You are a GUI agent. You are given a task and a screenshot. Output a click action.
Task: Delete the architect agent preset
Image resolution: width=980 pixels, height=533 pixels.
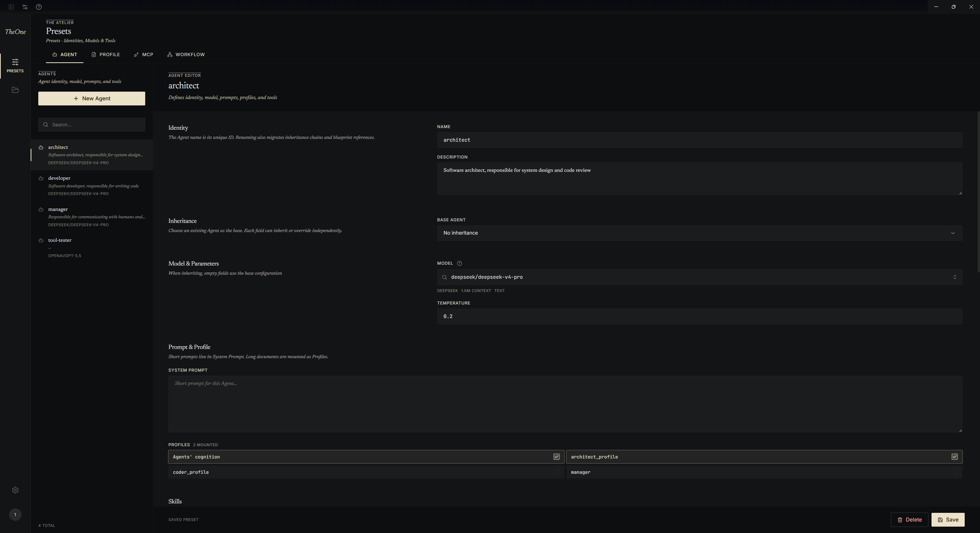(x=910, y=520)
